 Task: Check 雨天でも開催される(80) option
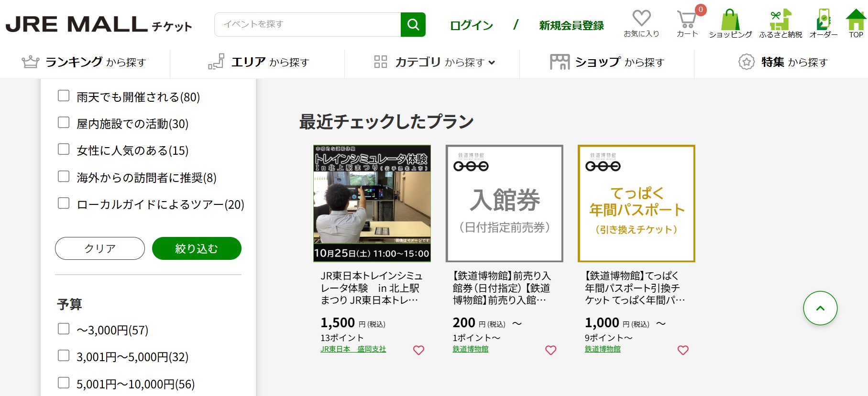(x=64, y=96)
